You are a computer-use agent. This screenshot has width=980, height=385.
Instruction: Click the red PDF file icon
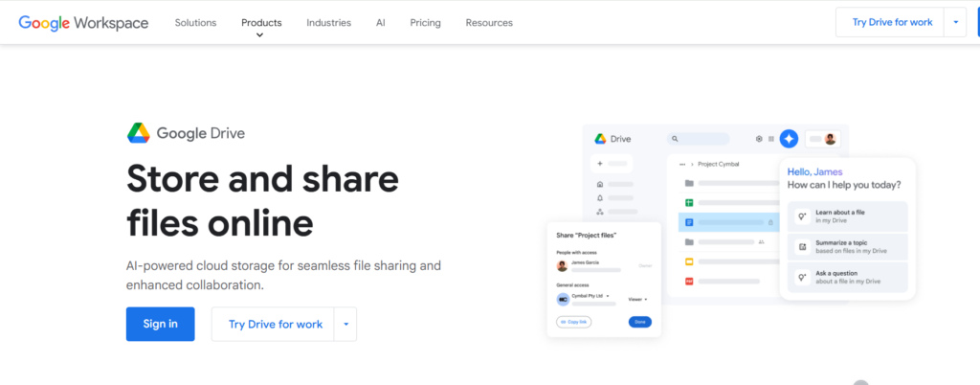point(688,281)
